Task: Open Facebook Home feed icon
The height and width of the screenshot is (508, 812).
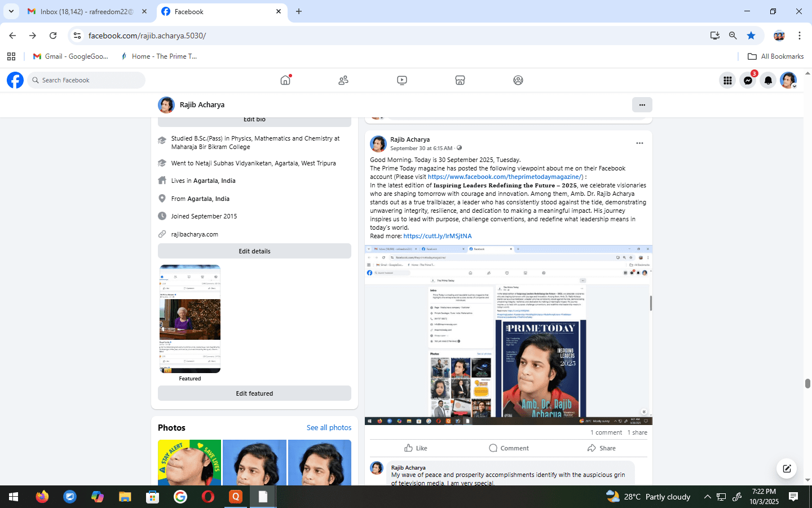Action: click(285, 80)
